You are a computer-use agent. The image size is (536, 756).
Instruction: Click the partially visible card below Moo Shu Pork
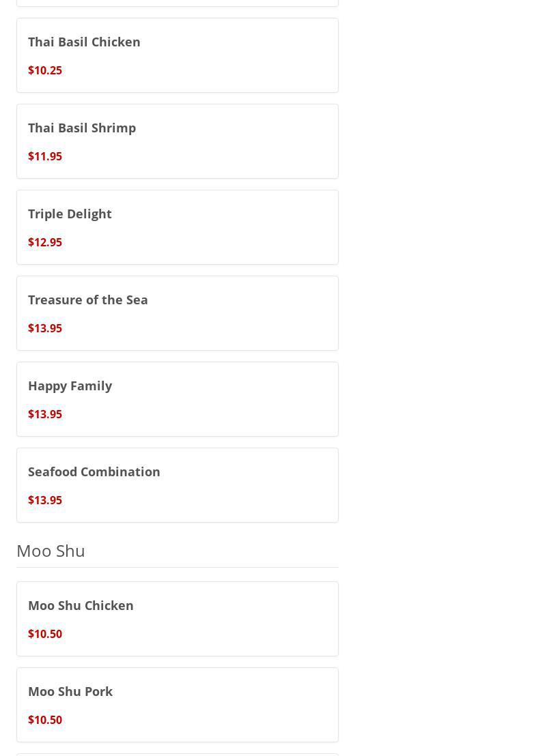pos(178,754)
